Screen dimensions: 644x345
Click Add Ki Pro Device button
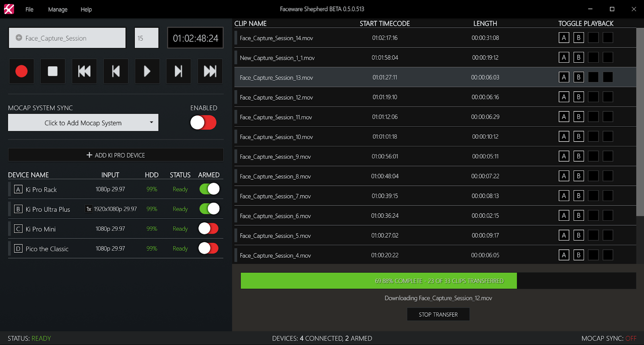pyautogui.click(x=116, y=155)
